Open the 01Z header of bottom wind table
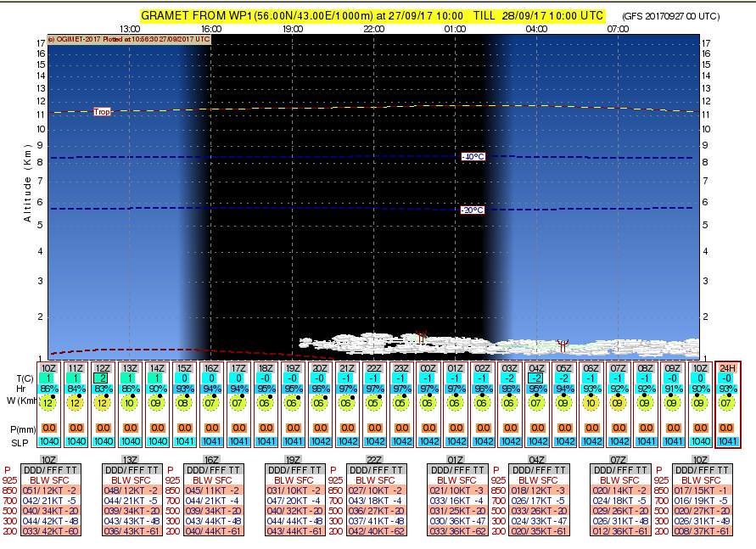756x549 pixels. [x=456, y=460]
